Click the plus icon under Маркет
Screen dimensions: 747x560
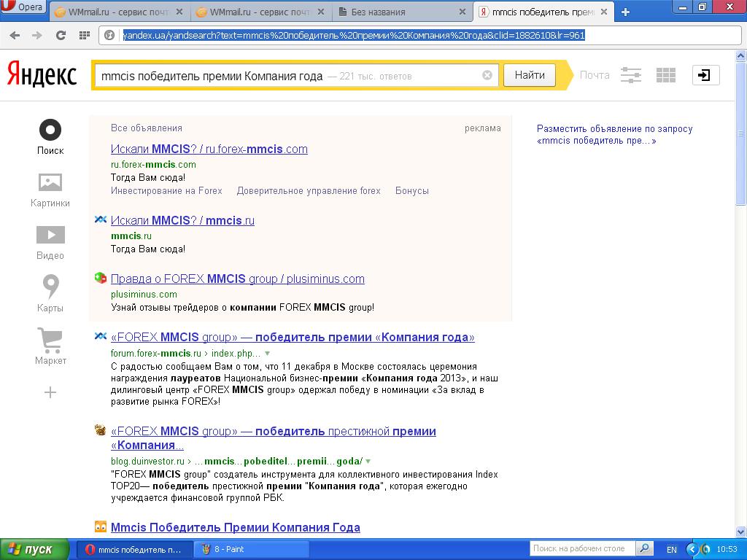tap(50, 392)
